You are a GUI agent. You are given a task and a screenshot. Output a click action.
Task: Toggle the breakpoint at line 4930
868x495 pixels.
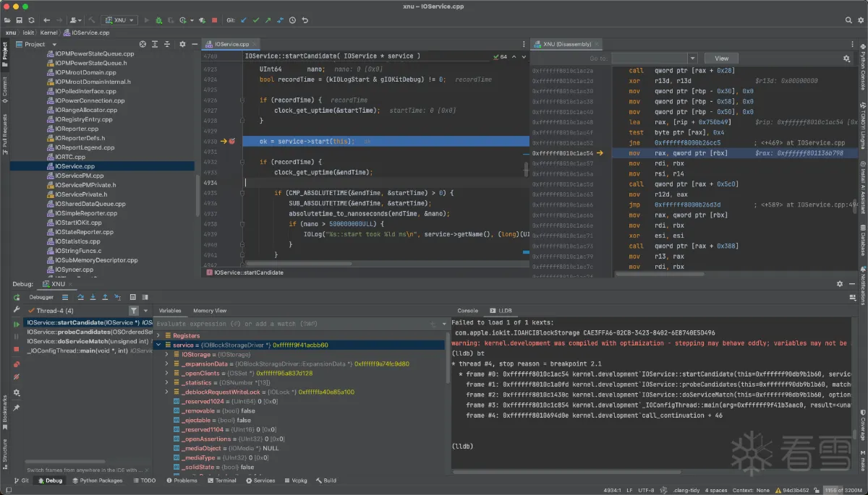tap(232, 142)
